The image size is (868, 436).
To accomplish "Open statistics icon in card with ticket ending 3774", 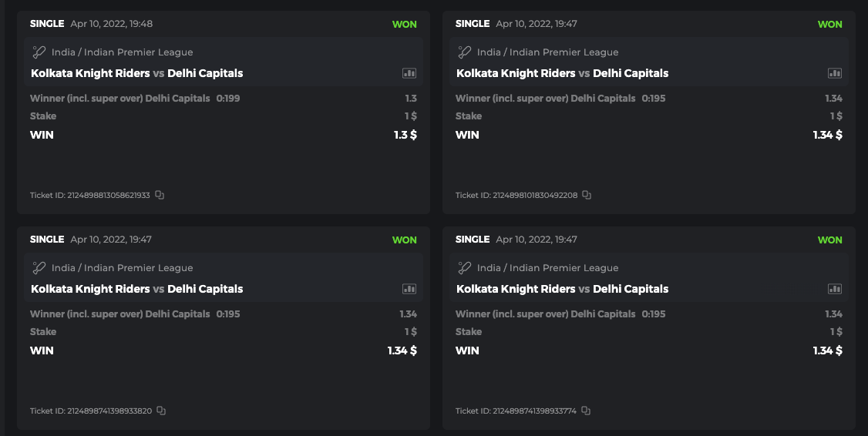I will pos(835,289).
